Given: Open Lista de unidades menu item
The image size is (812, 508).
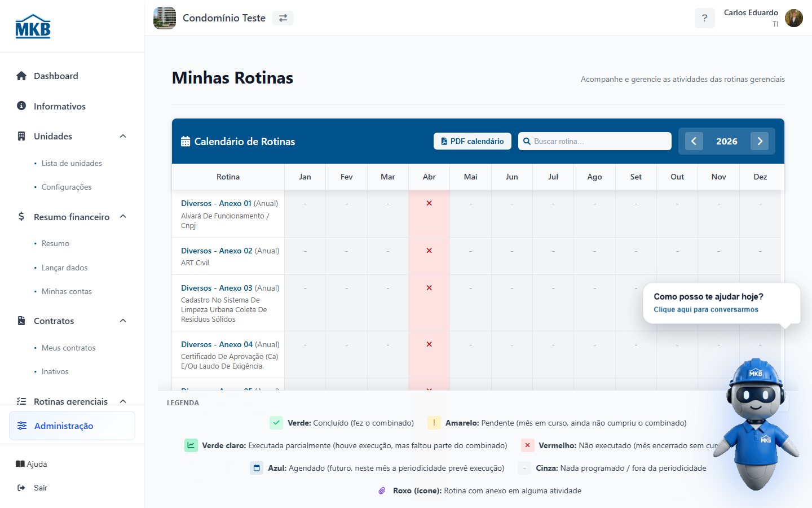Looking at the screenshot, I should 72,163.
